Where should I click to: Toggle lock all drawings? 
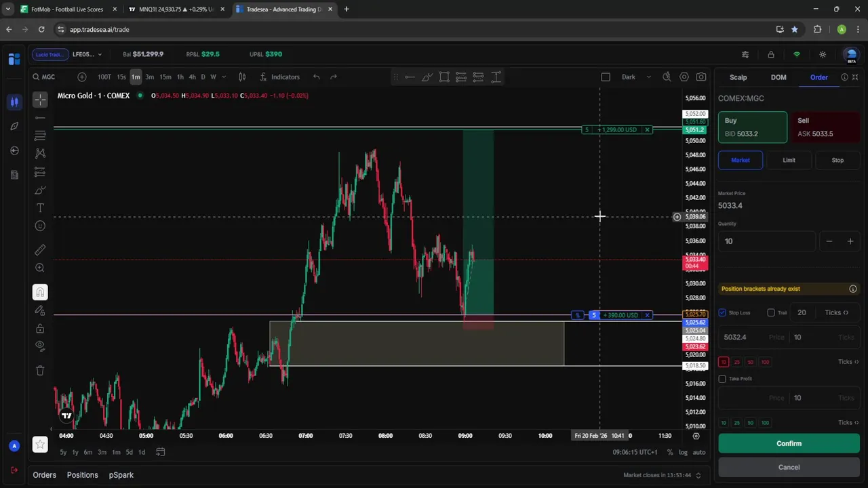40,329
